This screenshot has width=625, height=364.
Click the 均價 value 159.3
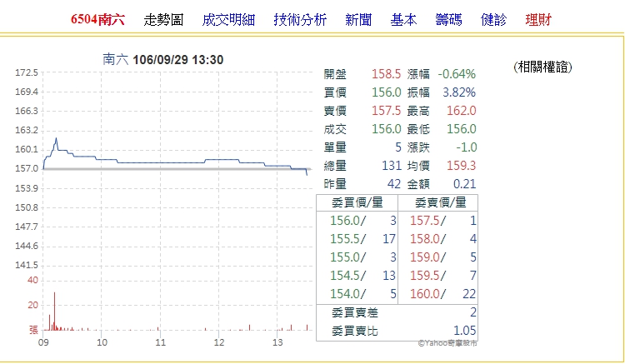461,166
